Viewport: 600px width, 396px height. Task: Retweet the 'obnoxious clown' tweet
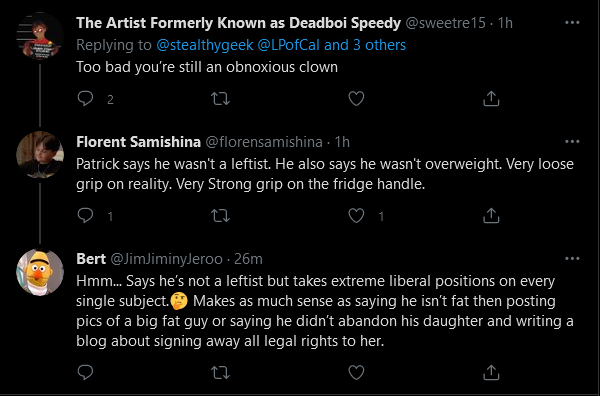pos(220,99)
